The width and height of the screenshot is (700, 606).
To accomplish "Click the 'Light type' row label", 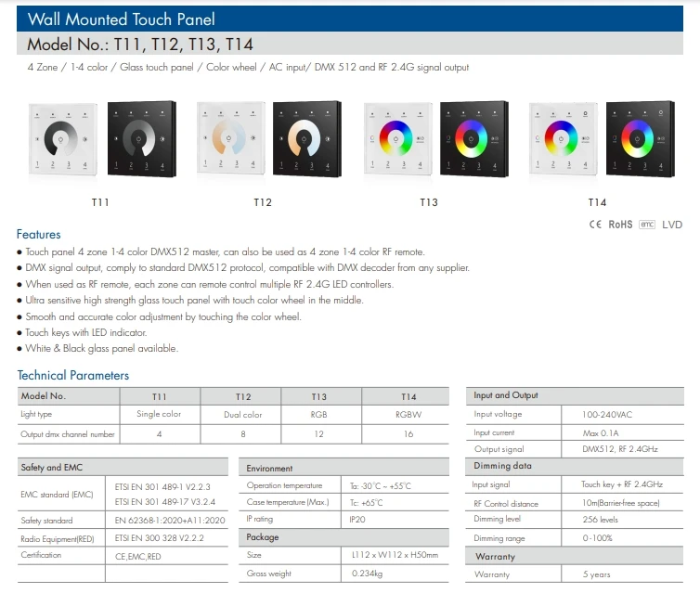I will pyautogui.click(x=36, y=414).
